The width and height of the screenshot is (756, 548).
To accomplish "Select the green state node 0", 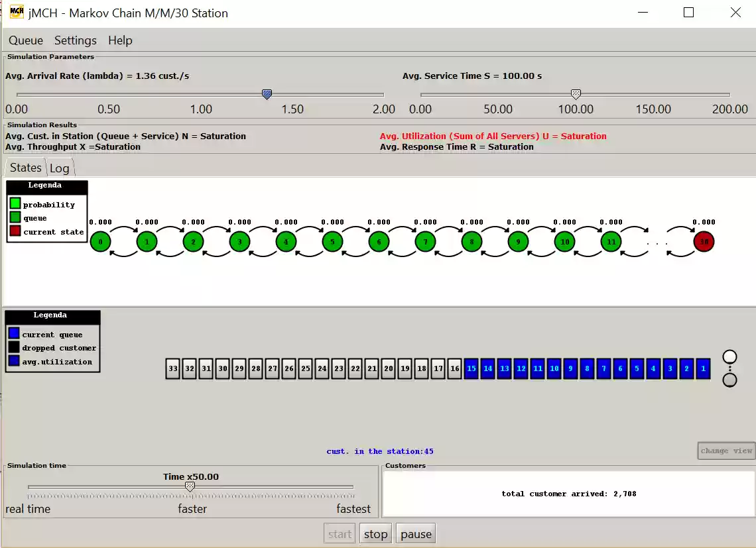I will 100,242.
